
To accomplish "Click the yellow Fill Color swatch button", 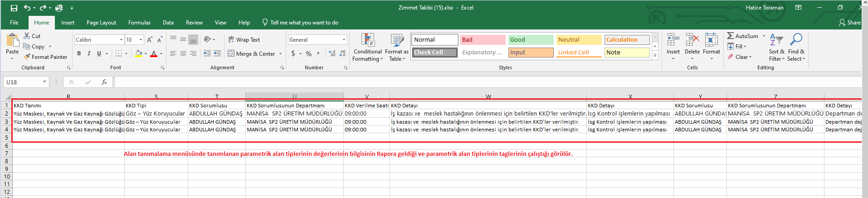I will [x=139, y=54].
